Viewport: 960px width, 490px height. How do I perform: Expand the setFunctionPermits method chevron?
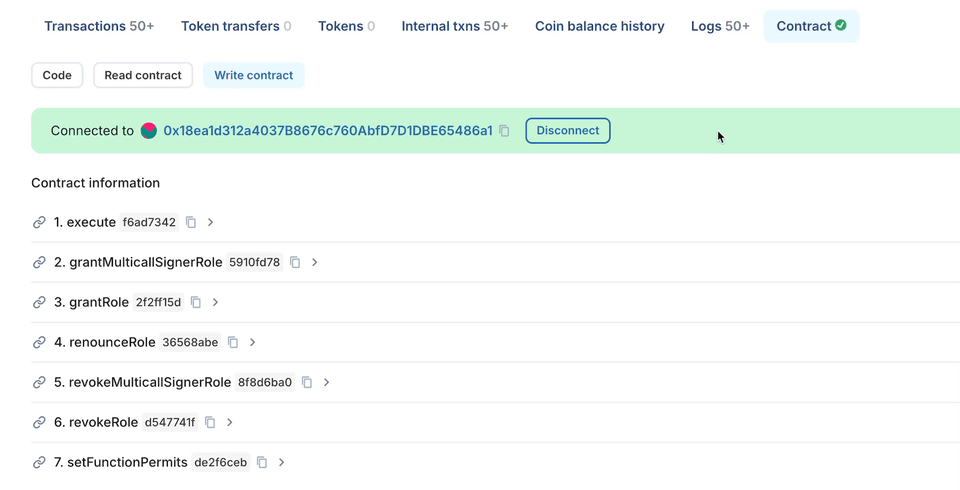pyautogui.click(x=282, y=462)
